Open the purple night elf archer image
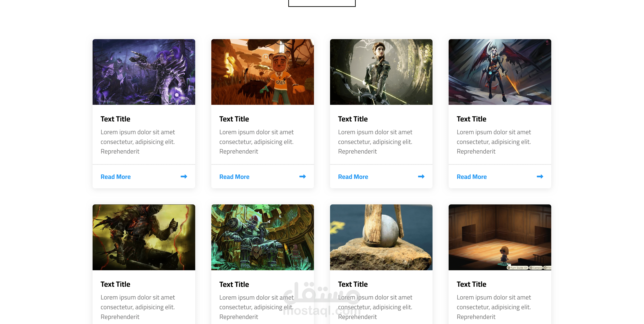The height and width of the screenshot is (324, 644). [x=144, y=72]
